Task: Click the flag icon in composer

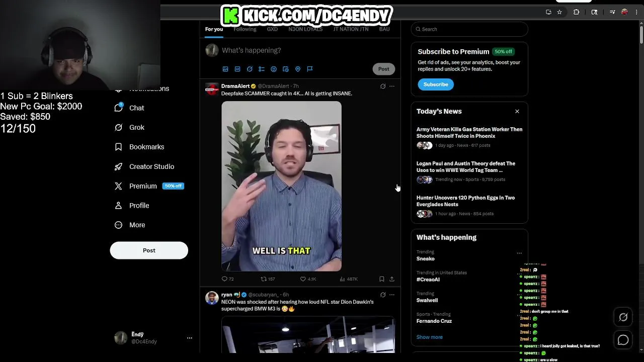Action: (x=310, y=69)
